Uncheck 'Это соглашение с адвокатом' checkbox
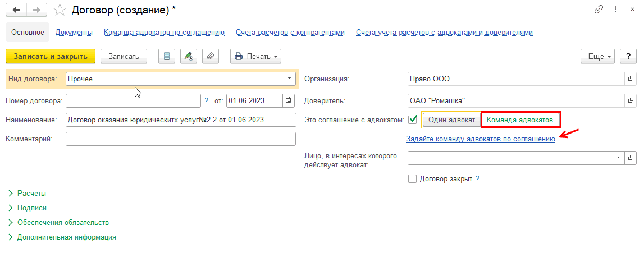The image size is (644, 257). tap(413, 120)
